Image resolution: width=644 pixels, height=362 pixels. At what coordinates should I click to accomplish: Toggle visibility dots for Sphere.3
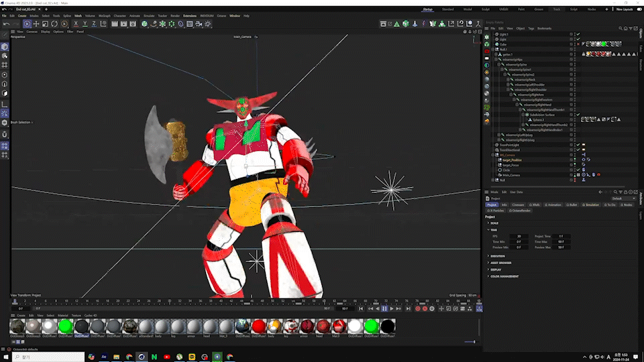[x=575, y=120]
